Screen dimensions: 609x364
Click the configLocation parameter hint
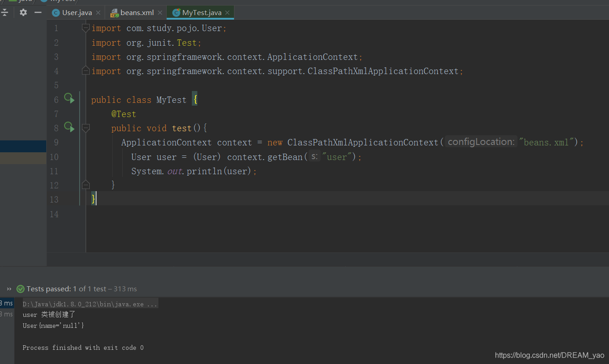pos(481,142)
